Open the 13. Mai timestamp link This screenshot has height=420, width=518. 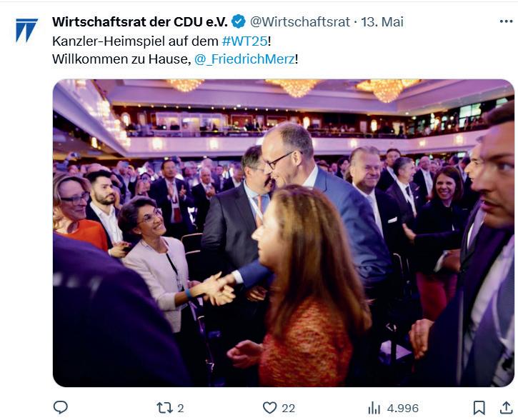coord(382,22)
